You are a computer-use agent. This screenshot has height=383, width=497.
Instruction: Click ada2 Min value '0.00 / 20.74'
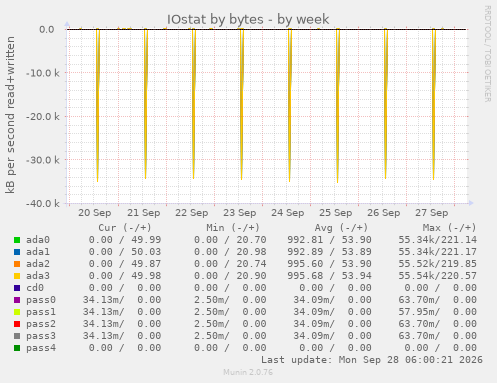[x=230, y=264]
